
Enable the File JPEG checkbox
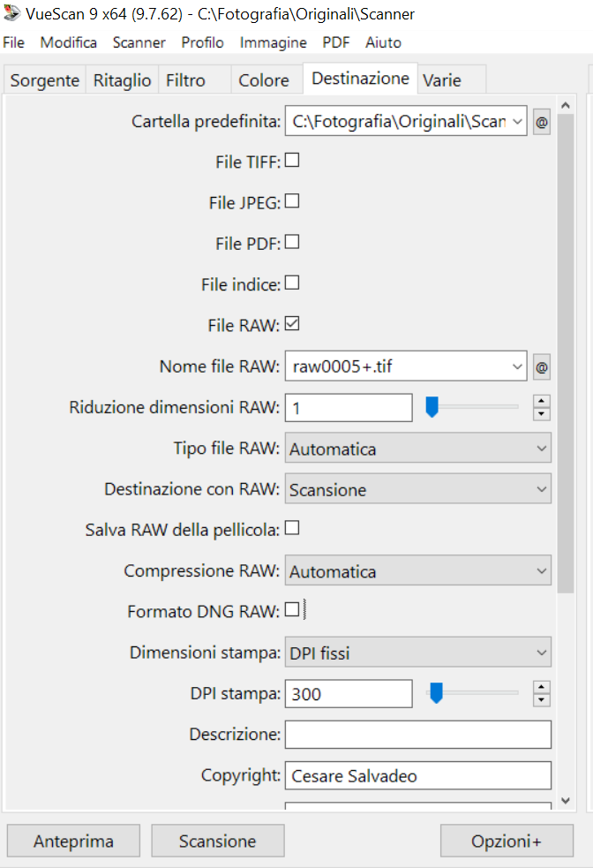coord(291,201)
